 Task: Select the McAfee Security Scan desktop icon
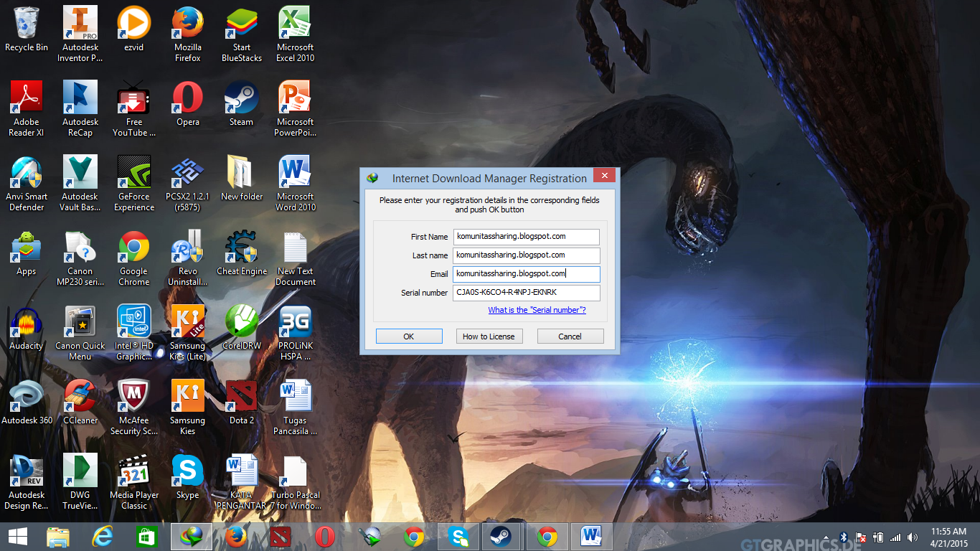134,408
